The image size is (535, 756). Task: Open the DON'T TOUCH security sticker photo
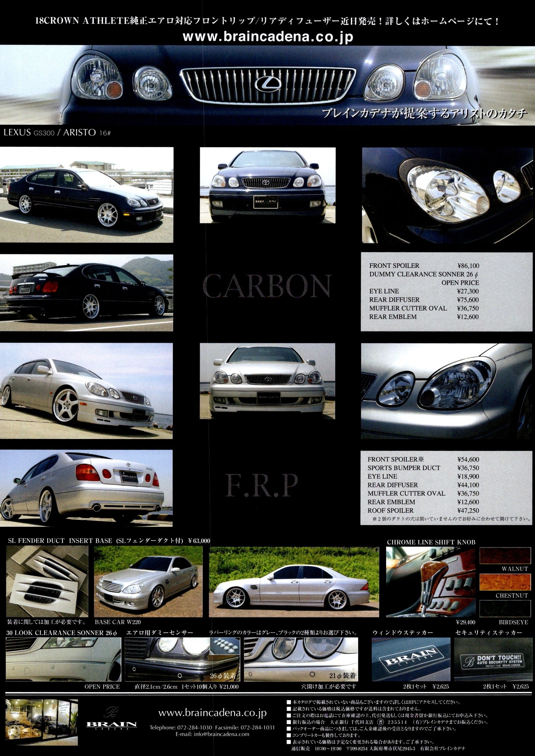pos(493,659)
